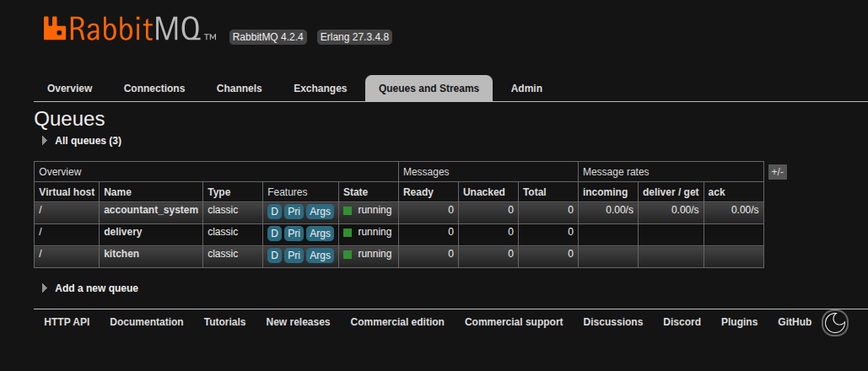Click the Erlang 27.3.4.8 version badge
This screenshot has width=868, height=371.
(x=355, y=37)
